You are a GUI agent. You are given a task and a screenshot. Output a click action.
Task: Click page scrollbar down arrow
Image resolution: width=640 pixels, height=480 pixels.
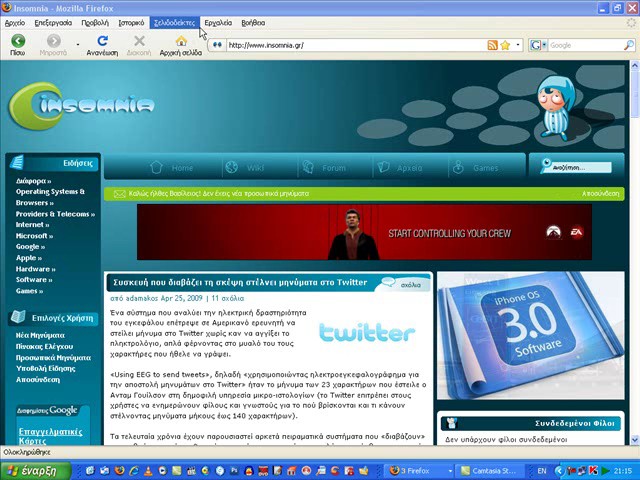tap(635, 440)
